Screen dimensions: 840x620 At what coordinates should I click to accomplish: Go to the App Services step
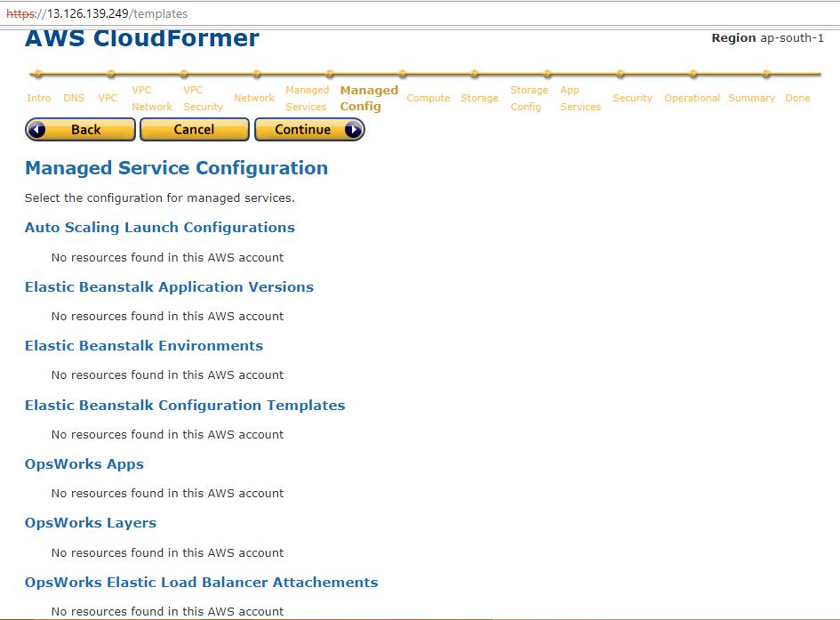(580, 98)
